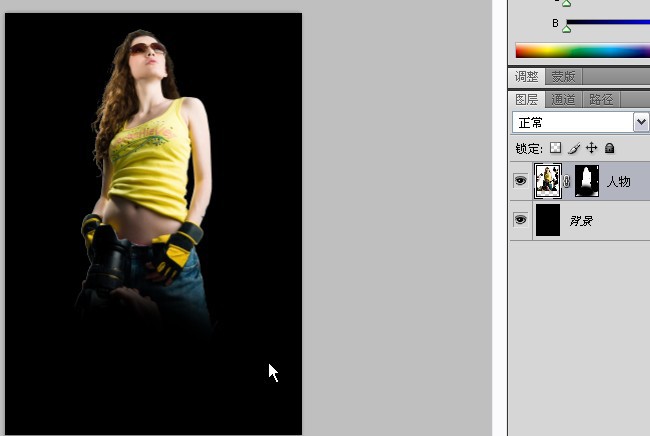The height and width of the screenshot is (436, 650).
Task: Click the B channel slider handle
Action: 567,29
